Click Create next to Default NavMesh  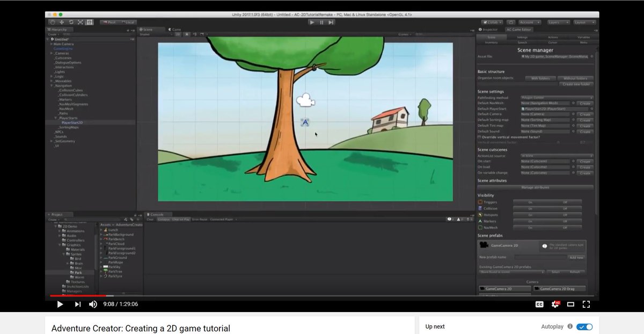584,103
